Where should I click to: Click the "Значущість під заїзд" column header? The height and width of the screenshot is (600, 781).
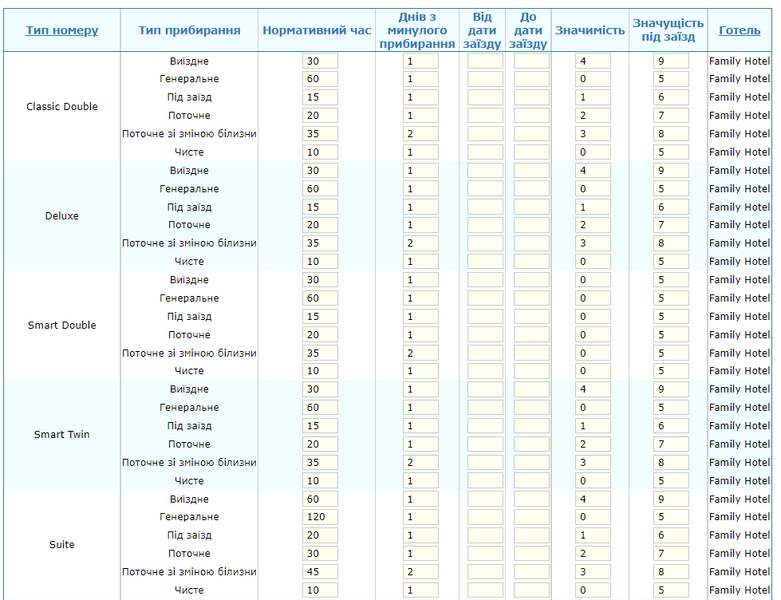point(668,30)
